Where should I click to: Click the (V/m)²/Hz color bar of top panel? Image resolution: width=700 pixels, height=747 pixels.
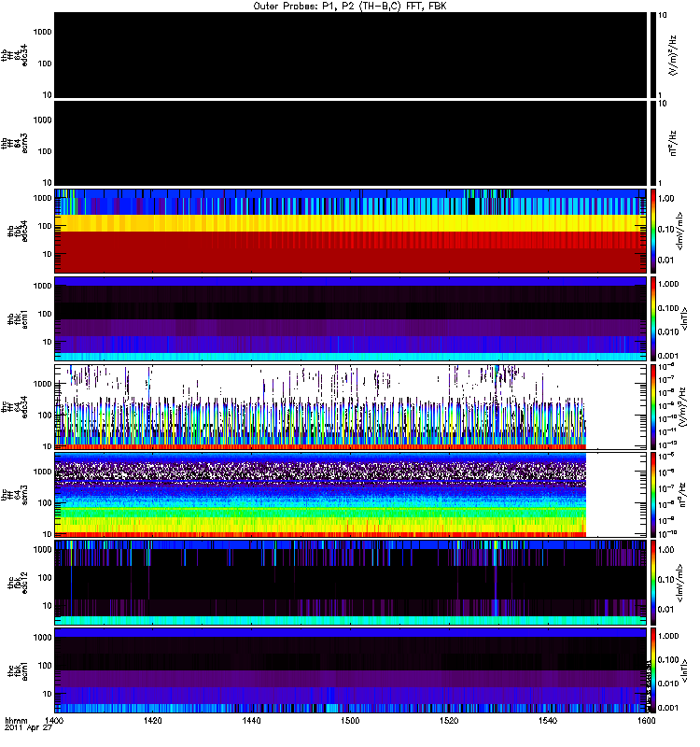[x=653, y=55]
